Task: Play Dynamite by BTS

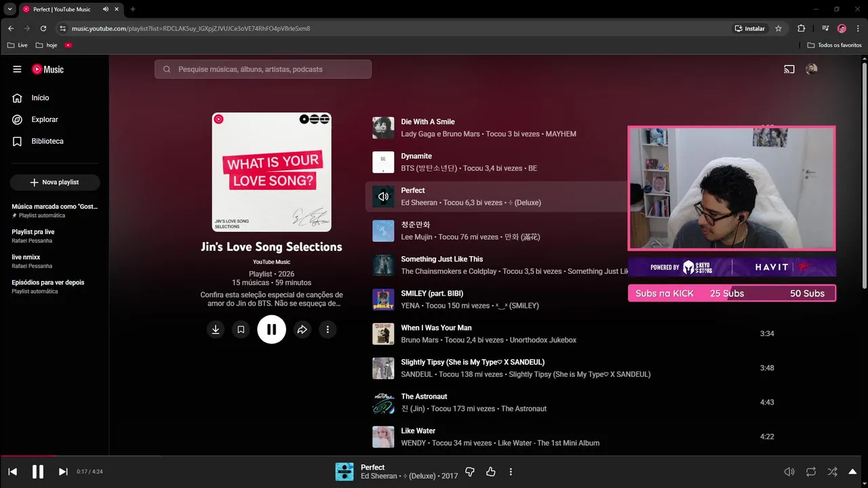Action: coord(416,156)
